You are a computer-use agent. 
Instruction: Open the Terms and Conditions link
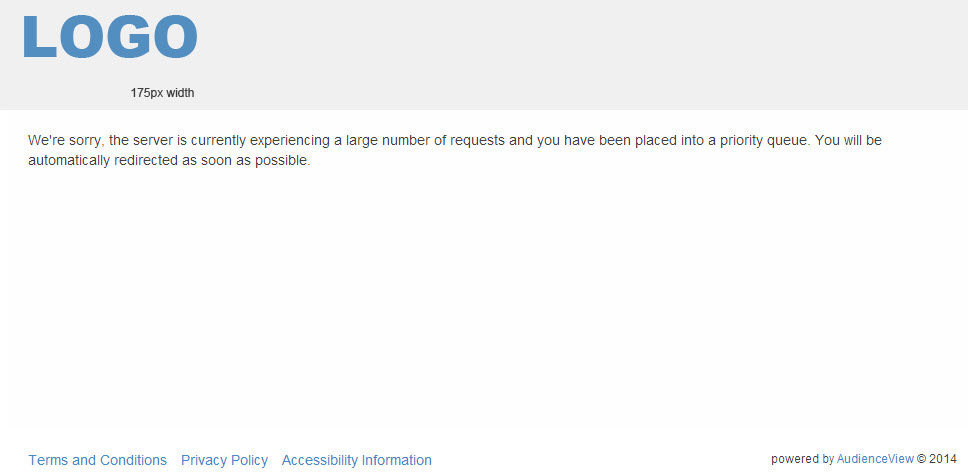[x=98, y=460]
